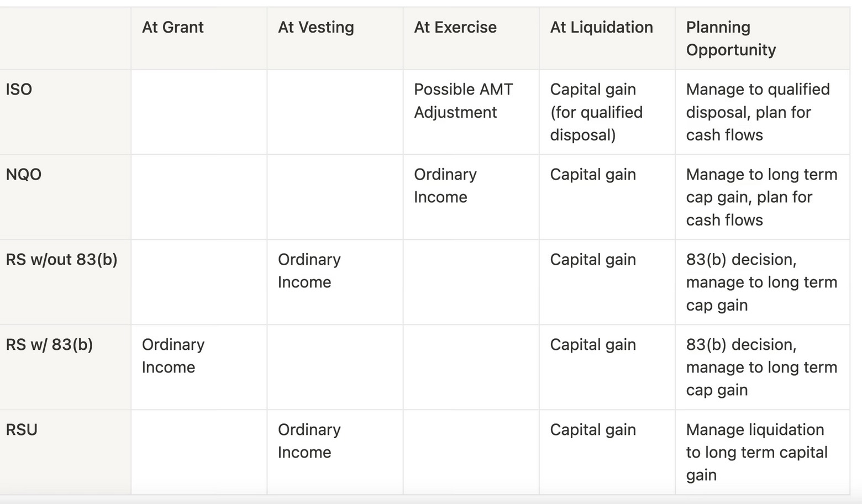Select the RSU row label
Viewport: 862px width, 504px height.
click(x=22, y=430)
